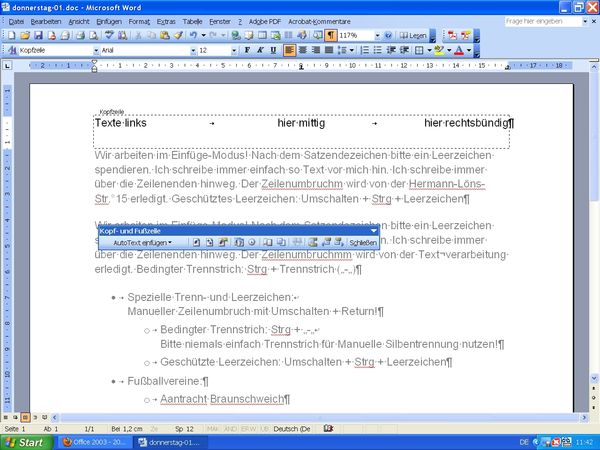Click the Lesen reading mode button

[x=412, y=36]
